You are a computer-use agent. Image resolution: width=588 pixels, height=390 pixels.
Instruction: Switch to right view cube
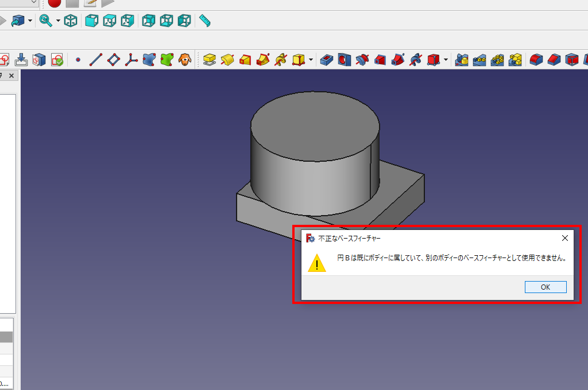127,21
